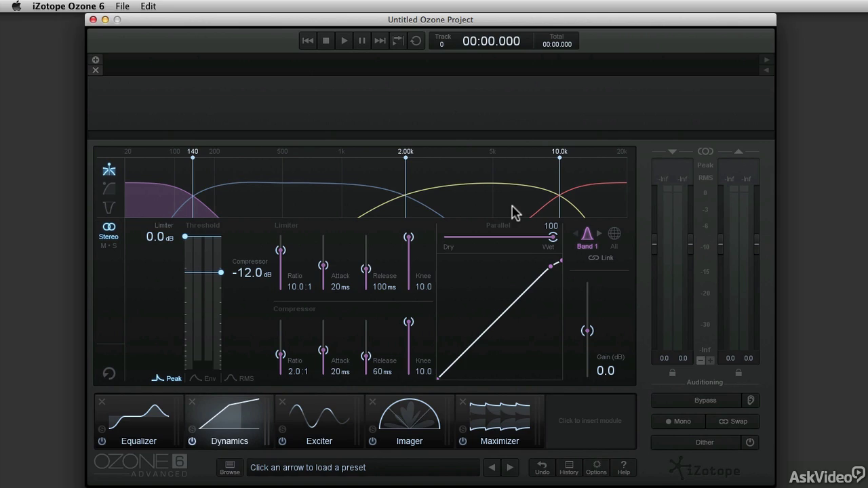Click the Mono button

(x=677, y=422)
